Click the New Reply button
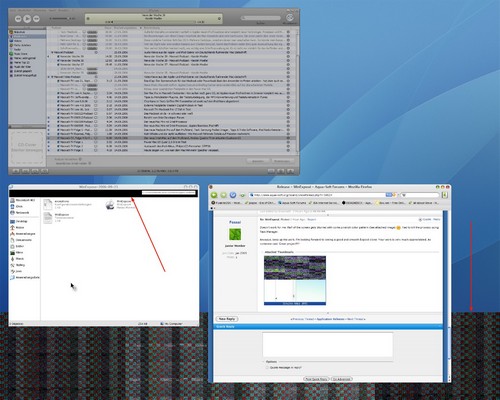 (227, 319)
